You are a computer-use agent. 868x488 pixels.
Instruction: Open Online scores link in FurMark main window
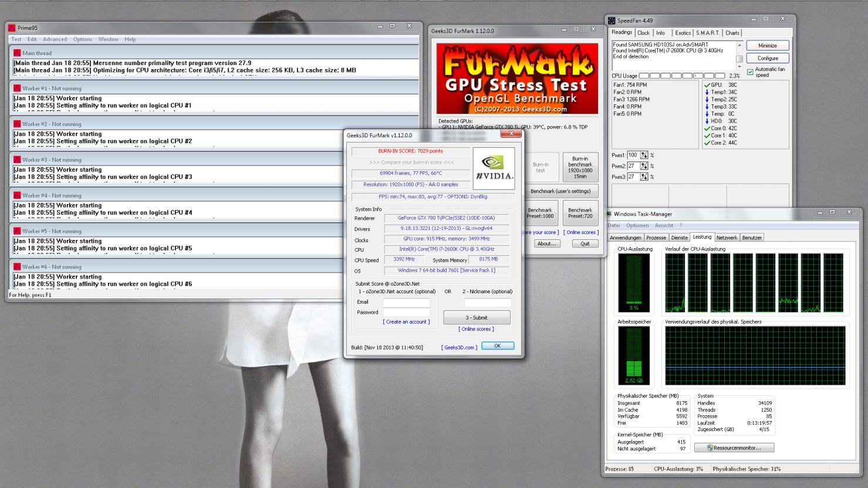(581, 232)
